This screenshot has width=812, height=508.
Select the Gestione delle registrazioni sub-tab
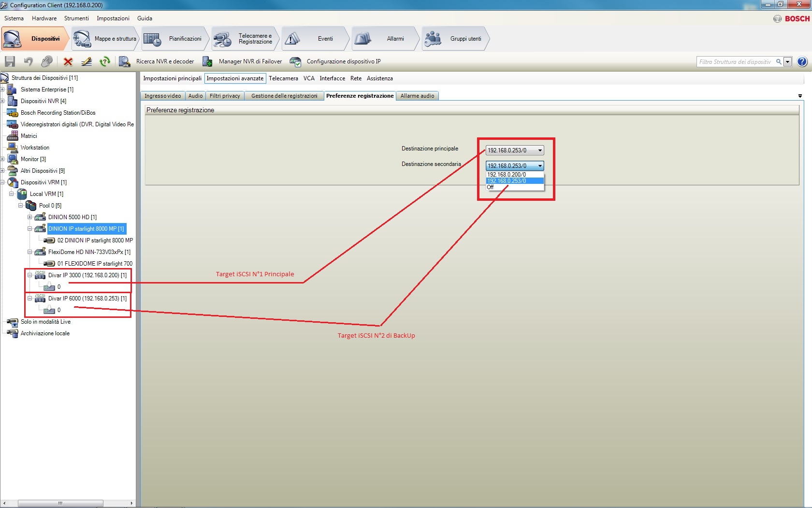284,96
